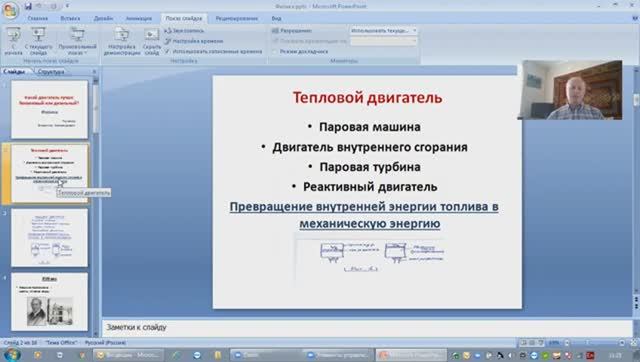Viewport: 640px width, 362px height.
Task: Click the zoom percentage in status bar
Action: (554, 343)
